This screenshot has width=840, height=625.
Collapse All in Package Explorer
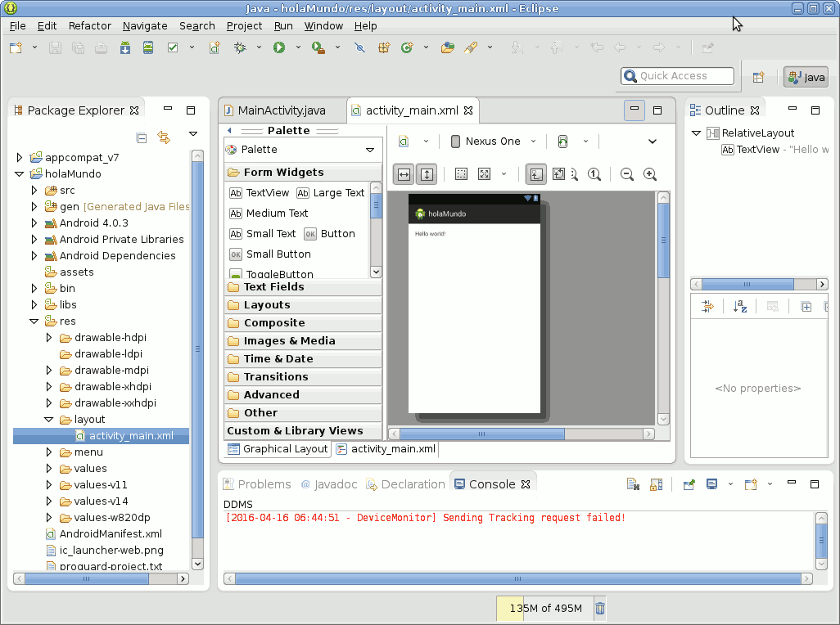(142, 138)
